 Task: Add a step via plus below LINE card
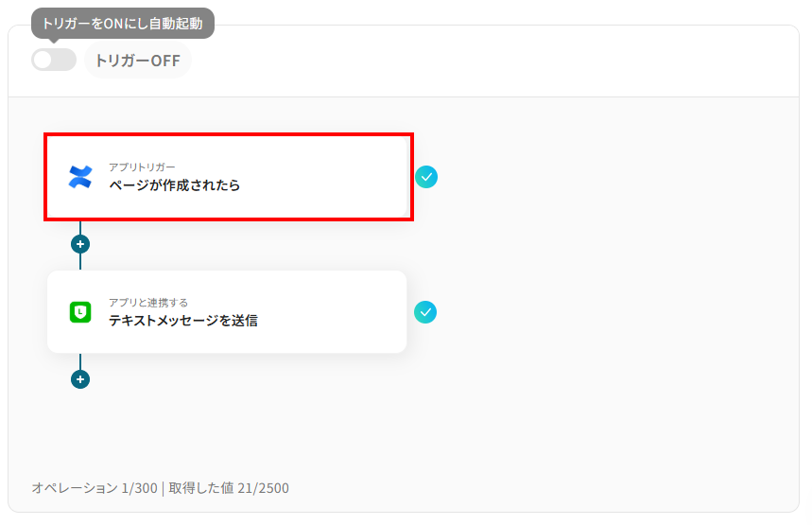80,379
